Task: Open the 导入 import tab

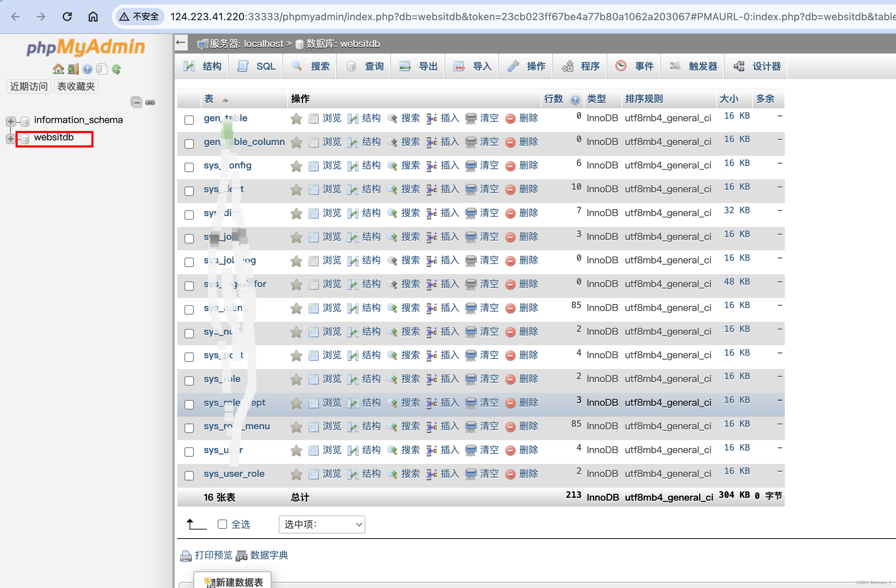Action: (472, 66)
